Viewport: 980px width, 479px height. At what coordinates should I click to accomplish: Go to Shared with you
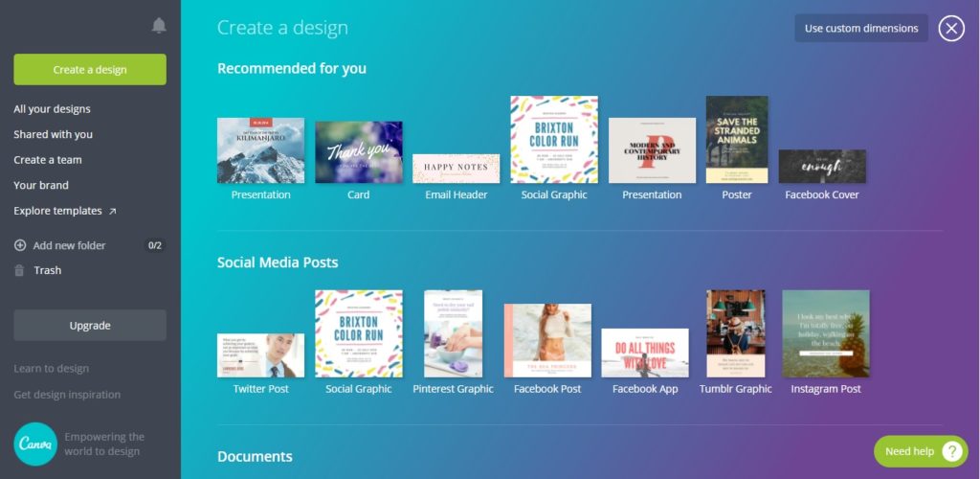pyautogui.click(x=53, y=135)
